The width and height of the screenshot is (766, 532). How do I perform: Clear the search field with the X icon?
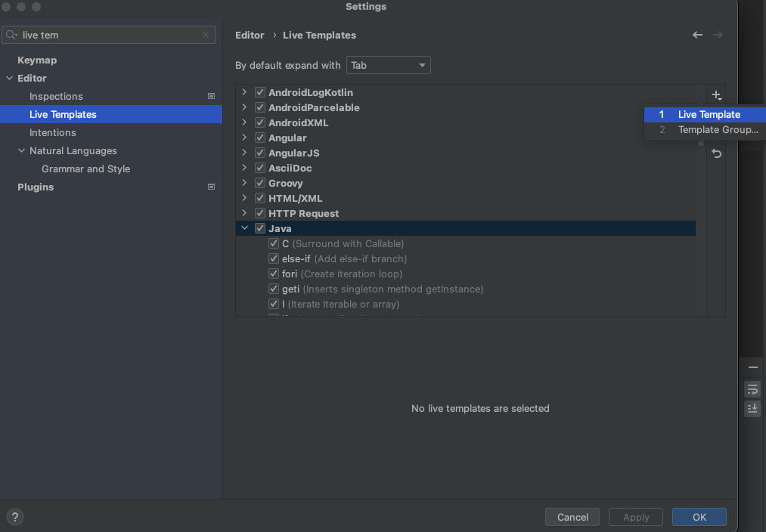205,35
